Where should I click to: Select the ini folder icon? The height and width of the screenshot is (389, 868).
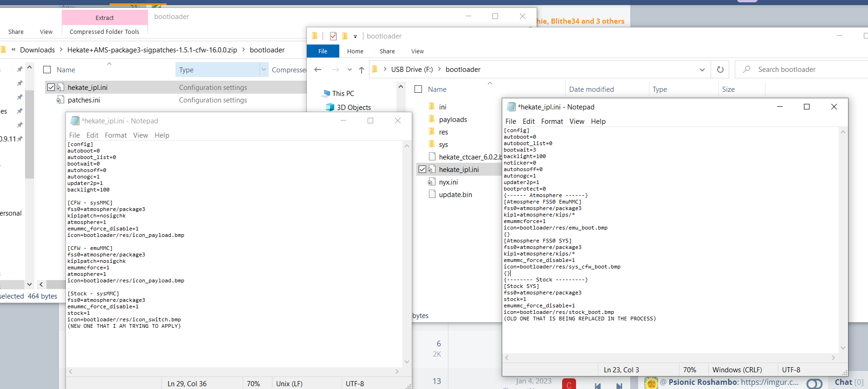[432, 107]
